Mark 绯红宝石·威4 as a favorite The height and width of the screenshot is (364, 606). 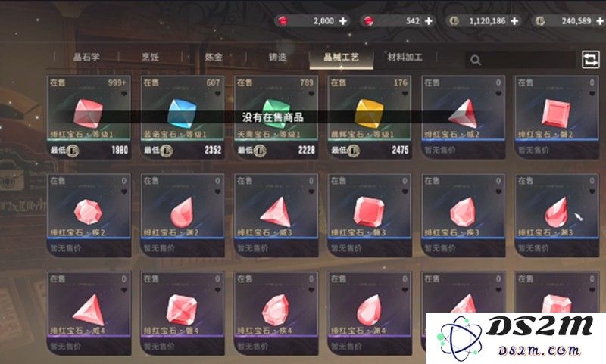[x=124, y=290]
